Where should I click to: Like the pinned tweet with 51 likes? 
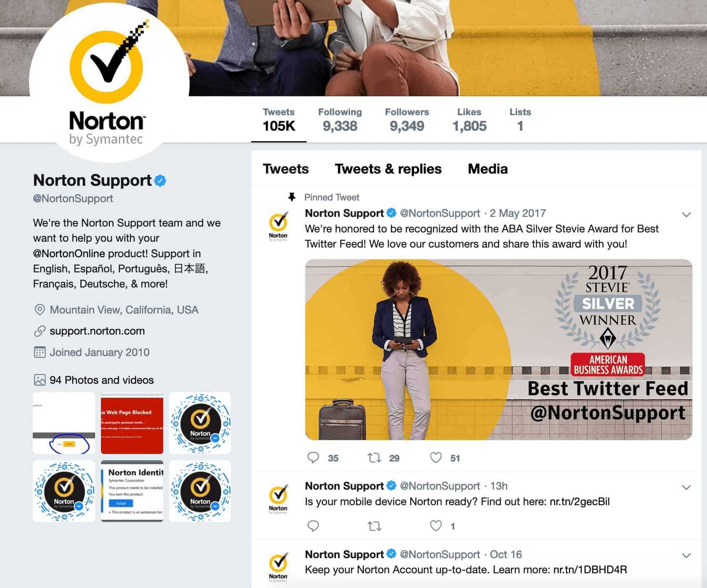pos(436,458)
